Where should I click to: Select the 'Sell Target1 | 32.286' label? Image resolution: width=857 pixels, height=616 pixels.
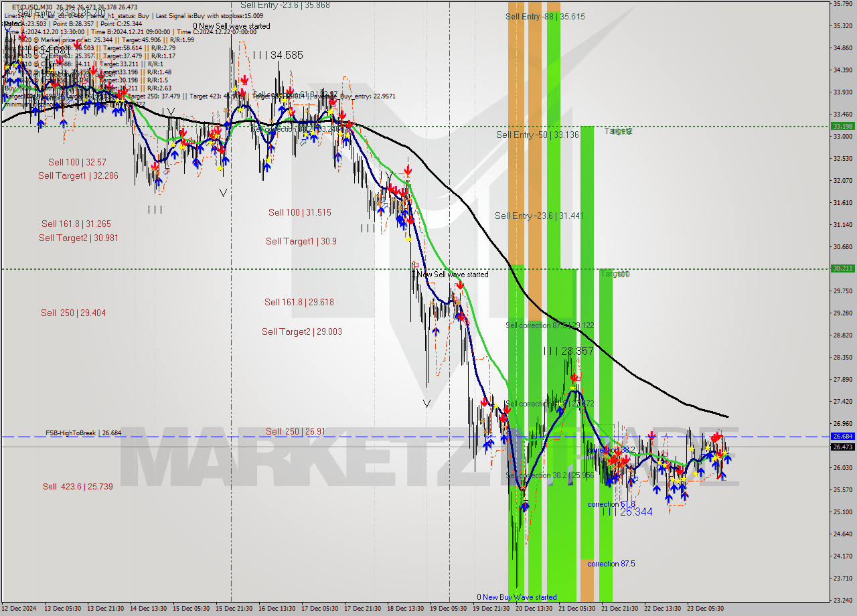coord(78,175)
